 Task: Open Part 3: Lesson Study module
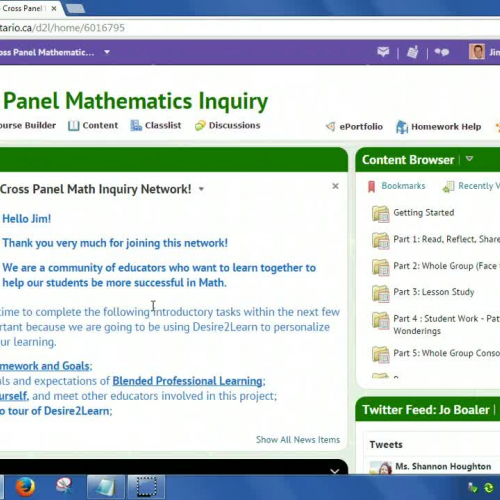pos(434,292)
